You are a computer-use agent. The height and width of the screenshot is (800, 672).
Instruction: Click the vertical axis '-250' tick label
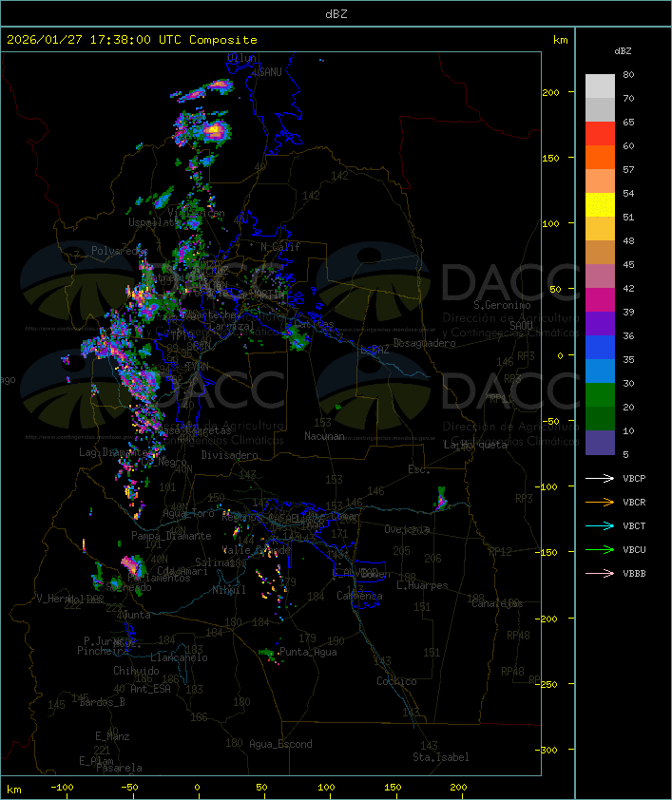(546, 684)
